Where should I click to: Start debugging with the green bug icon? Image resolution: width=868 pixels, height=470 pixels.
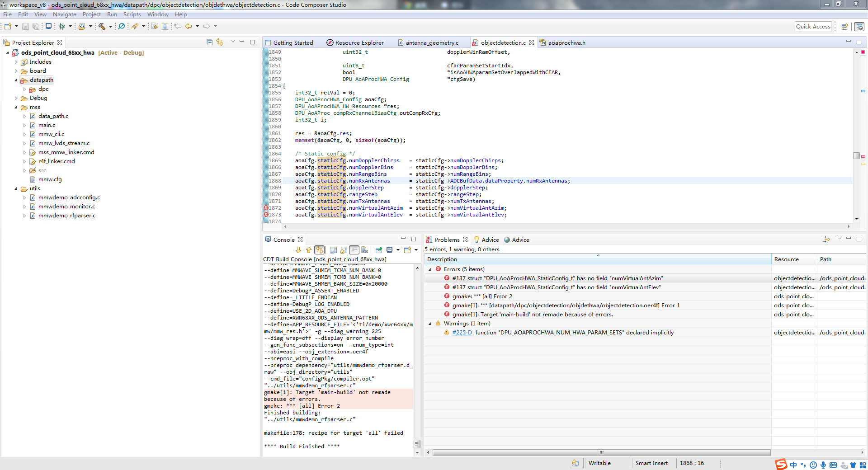point(62,26)
